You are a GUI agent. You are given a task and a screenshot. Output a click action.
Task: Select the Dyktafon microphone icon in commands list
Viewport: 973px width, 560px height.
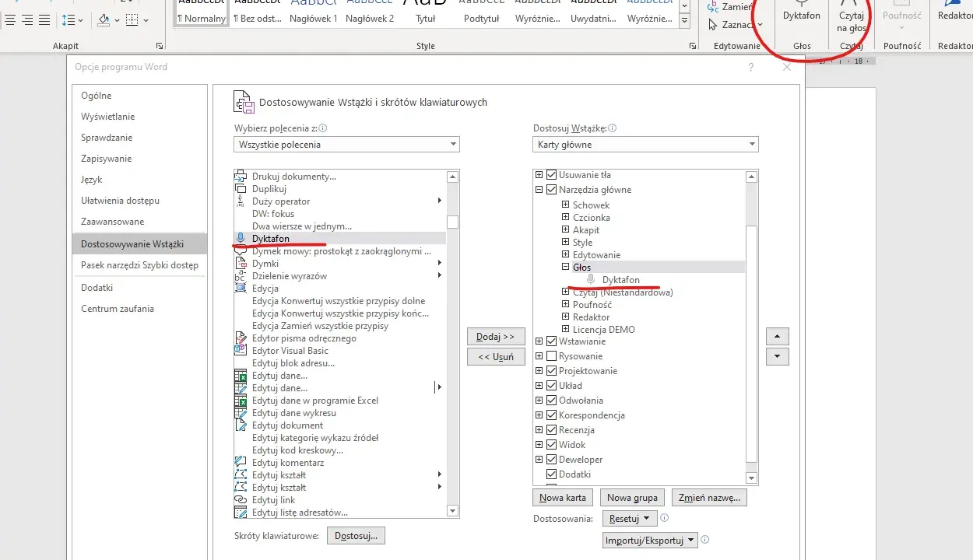pos(241,238)
